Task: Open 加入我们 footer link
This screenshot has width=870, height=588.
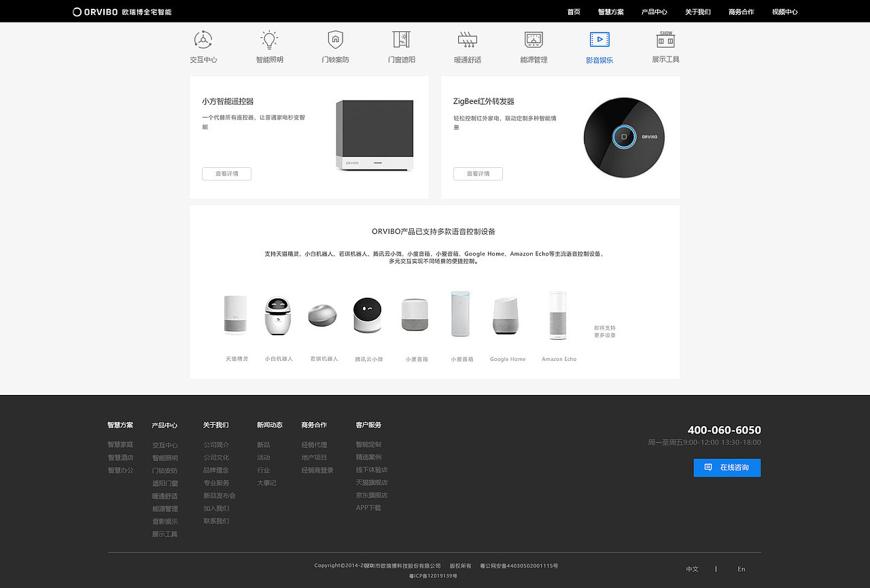Action: [216, 508]
